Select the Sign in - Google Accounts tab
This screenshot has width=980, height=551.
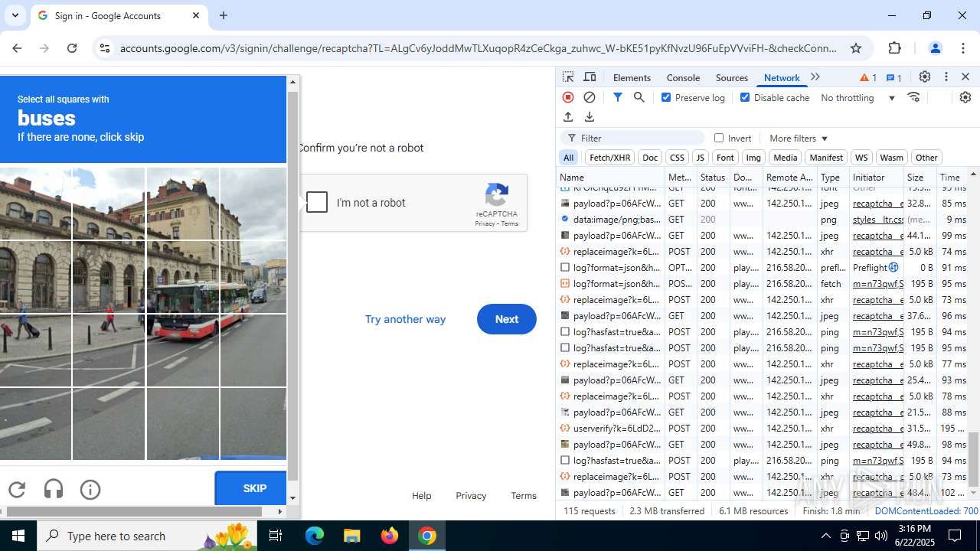click(x=119, y=16)
